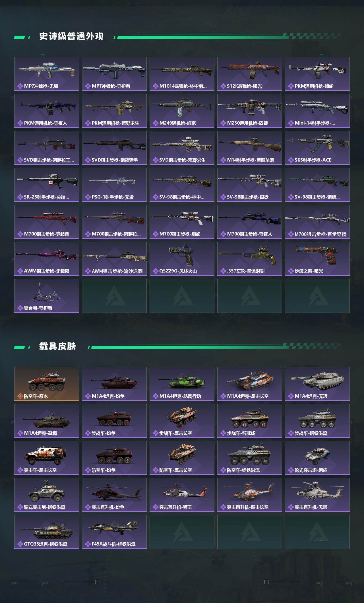The image size is (364, 603).
Task: Choose the SKS射手步枪-ACE rifle skin
Action: tap(317, 148)
